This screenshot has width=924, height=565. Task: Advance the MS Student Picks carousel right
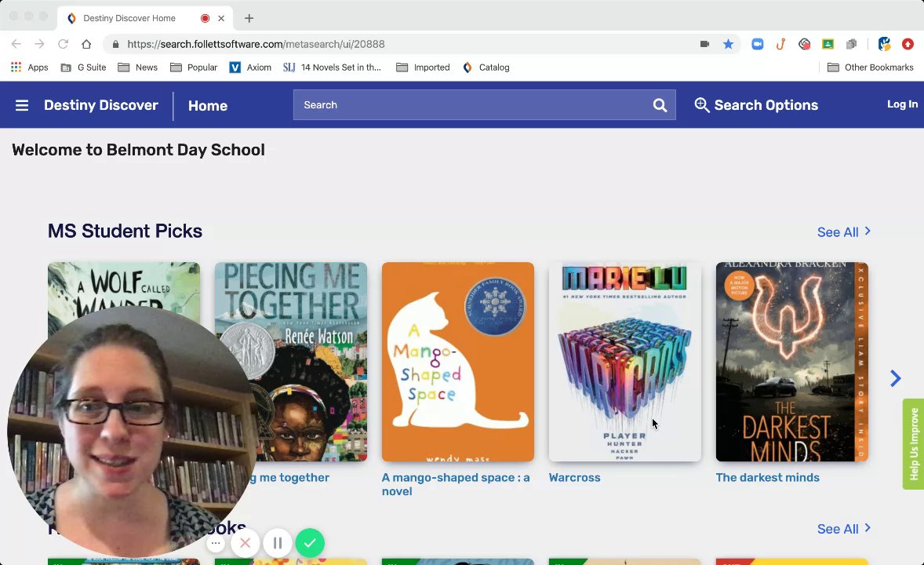pyautogui.click(x=895, y=378)
